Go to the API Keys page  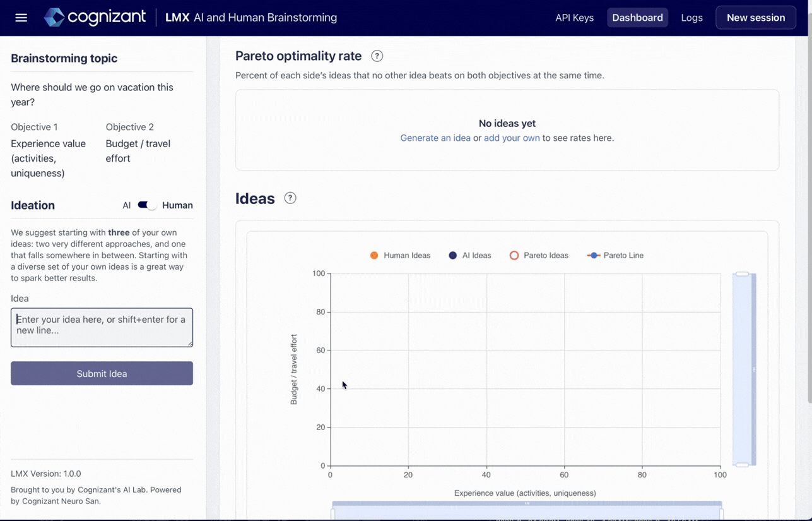click(574, 18)
